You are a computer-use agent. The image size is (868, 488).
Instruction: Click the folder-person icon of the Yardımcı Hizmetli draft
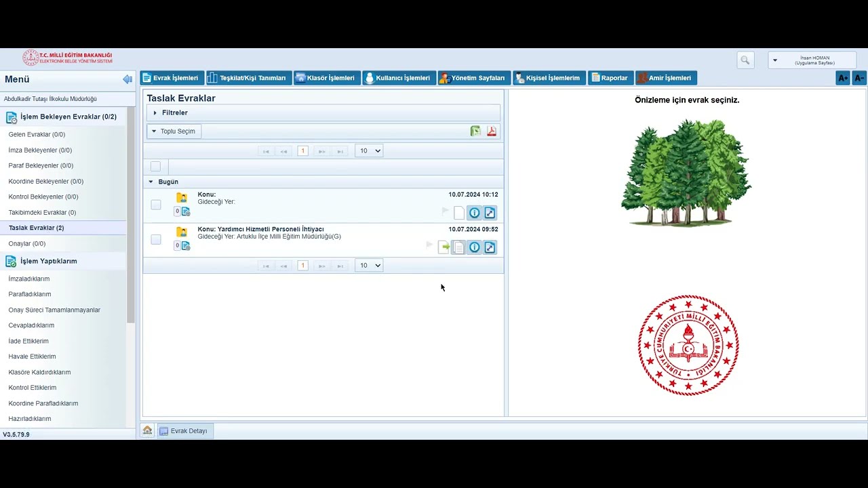(182, 232)
